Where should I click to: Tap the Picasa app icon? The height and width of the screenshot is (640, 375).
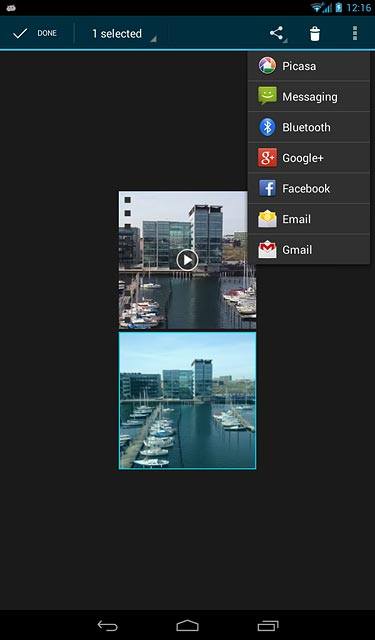coord(267,66)
